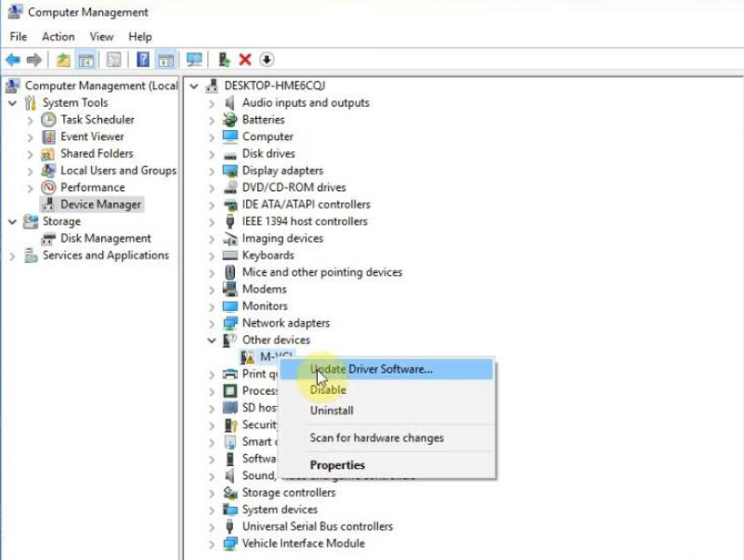The image size is (744, 560).
Task: Open Properties from the context menu
Action: point(337,465)
